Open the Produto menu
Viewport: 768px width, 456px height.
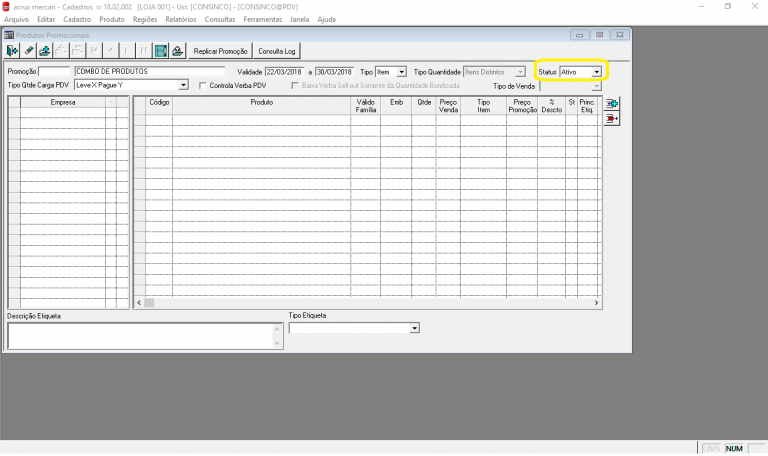(x=112, y=20)
